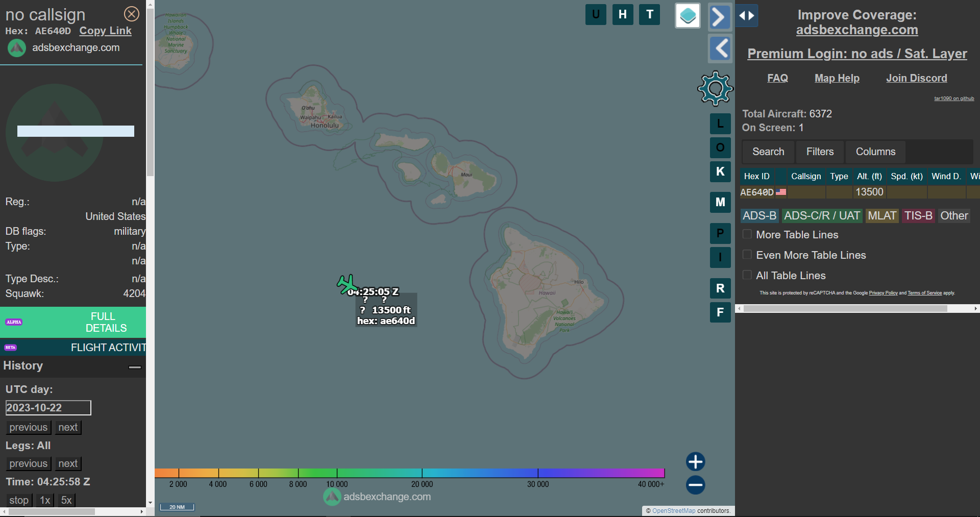980x517 pixels.
Task: Toggle the ADS-C/R / UAT source filter
Action: click(x=822, y=216)
